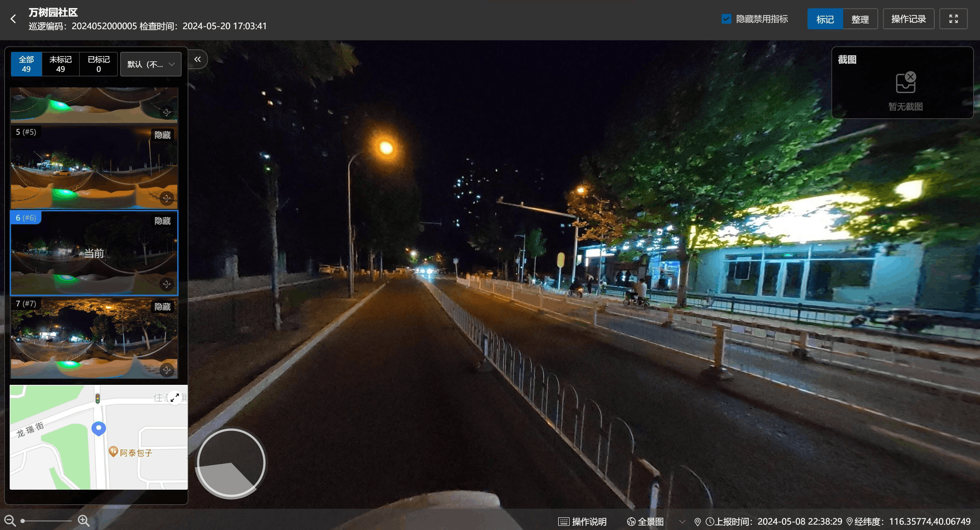The image size is (980, 530).
Task: Click zoom in magnifier icon
Action: pyautogui.click(x=83, y=521)
